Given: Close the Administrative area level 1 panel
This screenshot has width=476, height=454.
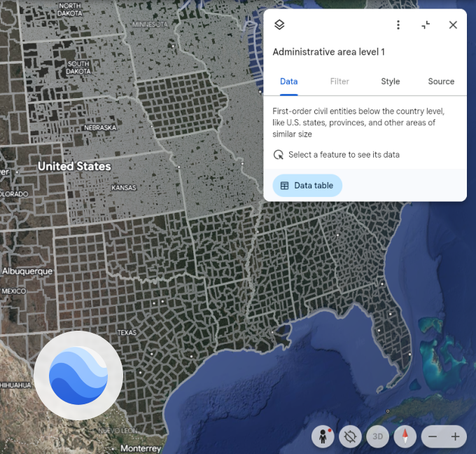Looking at the screenshot, I should click(x=453, y=25).
